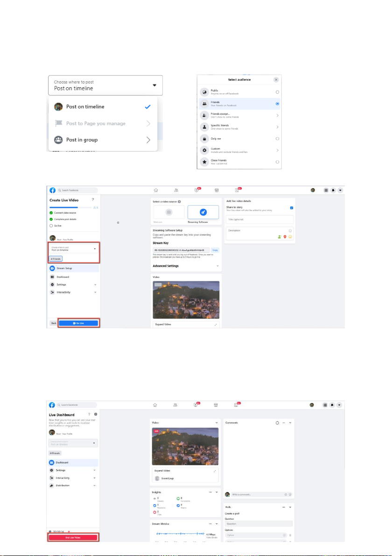Select the Public audience radio button

pos(277,92)
